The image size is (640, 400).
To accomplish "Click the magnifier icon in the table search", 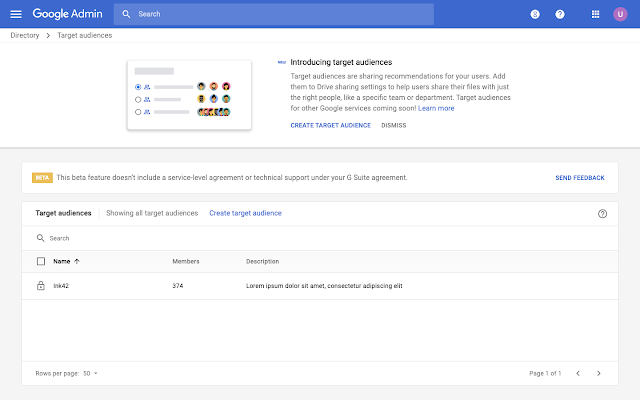I will pos(40,238).
